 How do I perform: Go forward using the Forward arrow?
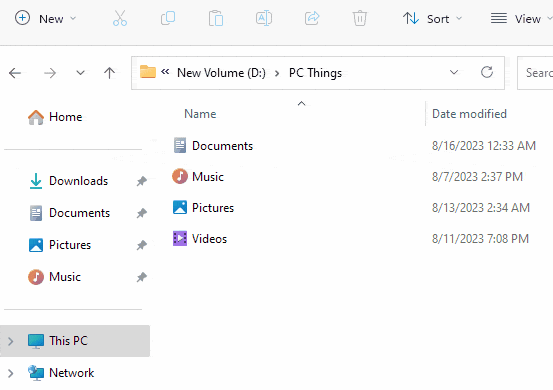click(x=50, y=73)
